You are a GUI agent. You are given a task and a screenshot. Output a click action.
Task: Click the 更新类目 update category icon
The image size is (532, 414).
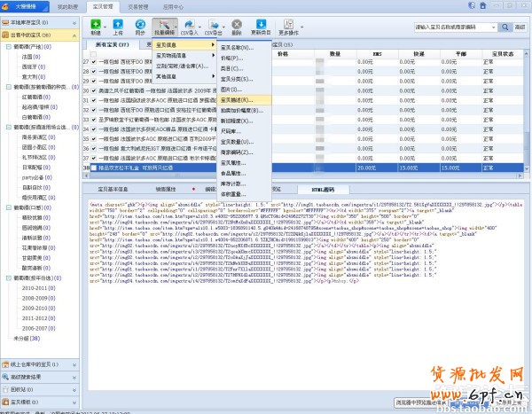coord(261,25)
